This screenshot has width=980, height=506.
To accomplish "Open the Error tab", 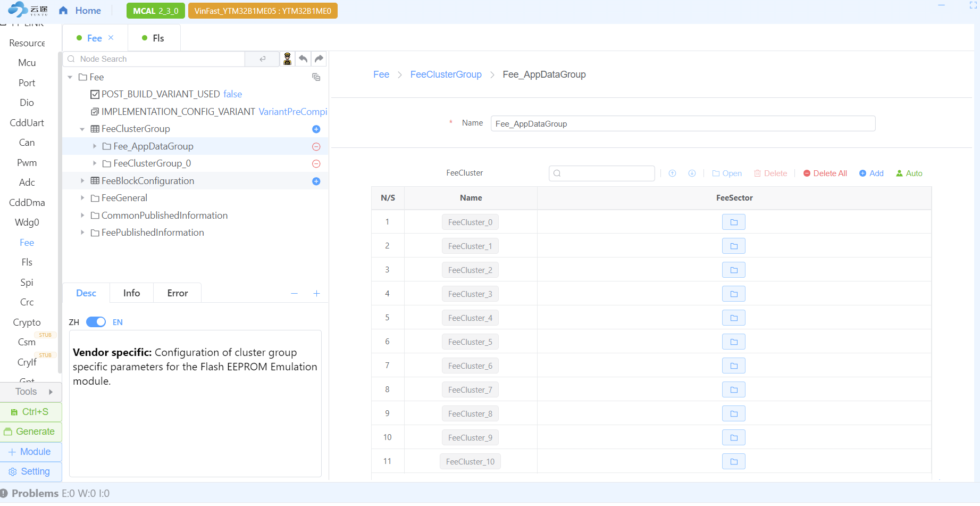I will click(177, 293).
